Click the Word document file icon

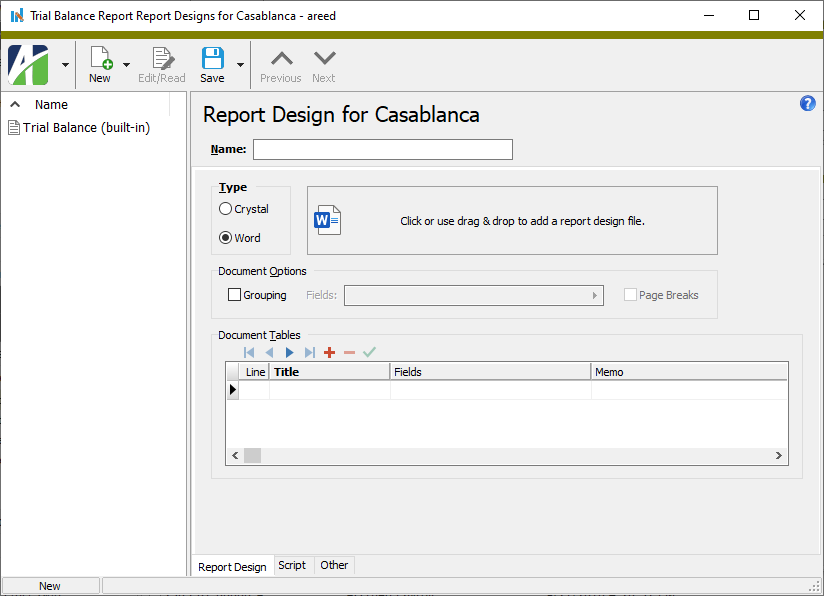click(328, 220)
